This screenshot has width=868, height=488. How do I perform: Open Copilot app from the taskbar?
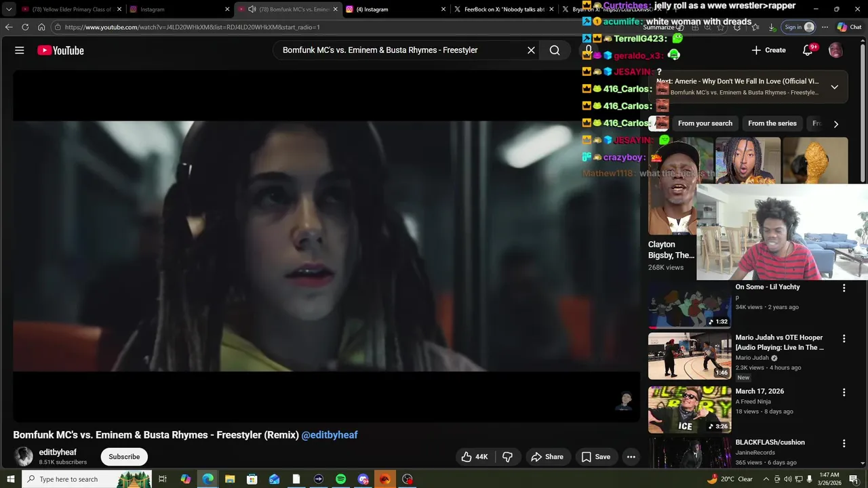point(185,479)
